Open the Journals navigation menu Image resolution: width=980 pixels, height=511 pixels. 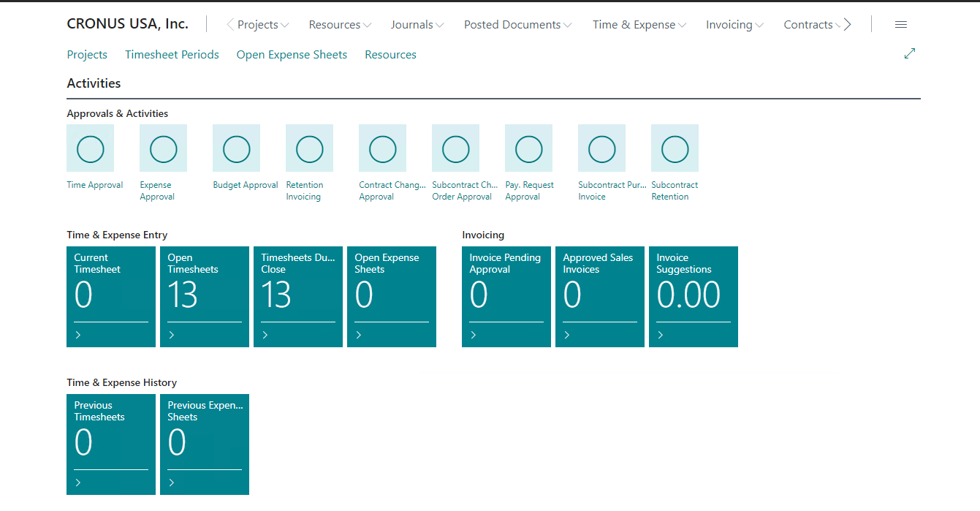click(417, 25)
